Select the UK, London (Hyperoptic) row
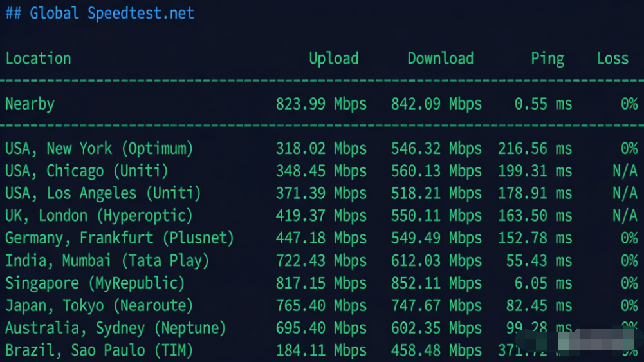The height and width of the screenshot is (362, 644). [x=99, y=216]
